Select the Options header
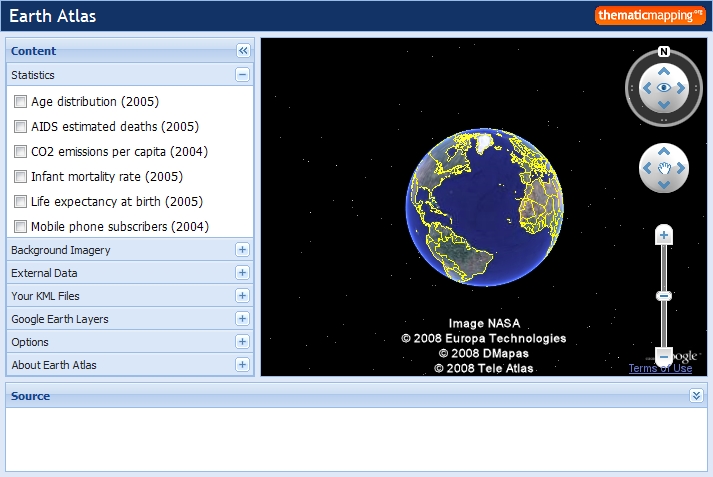 point(130,341)
